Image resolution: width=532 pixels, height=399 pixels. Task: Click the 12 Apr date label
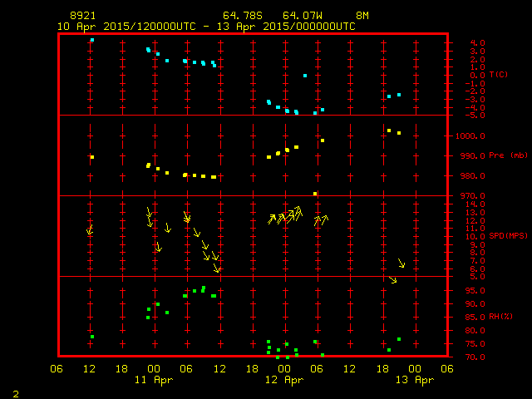[284, 380]
